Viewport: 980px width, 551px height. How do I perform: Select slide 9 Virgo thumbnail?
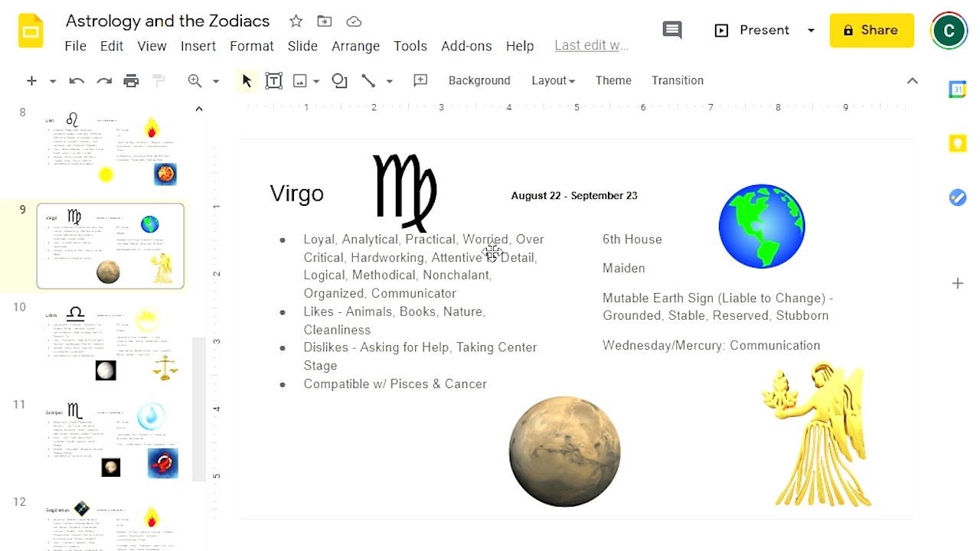tap(111, 246)
